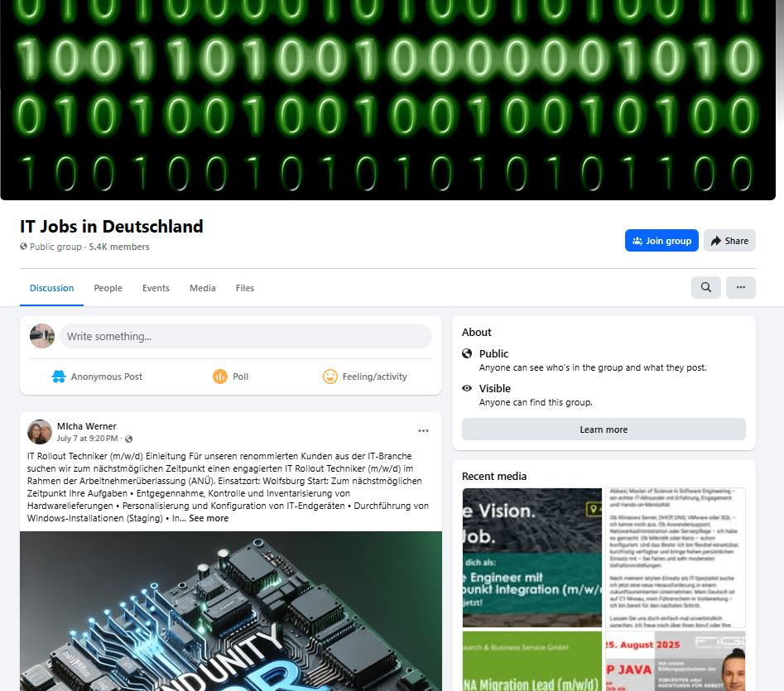Expand post text with See more

pos(209,518)
